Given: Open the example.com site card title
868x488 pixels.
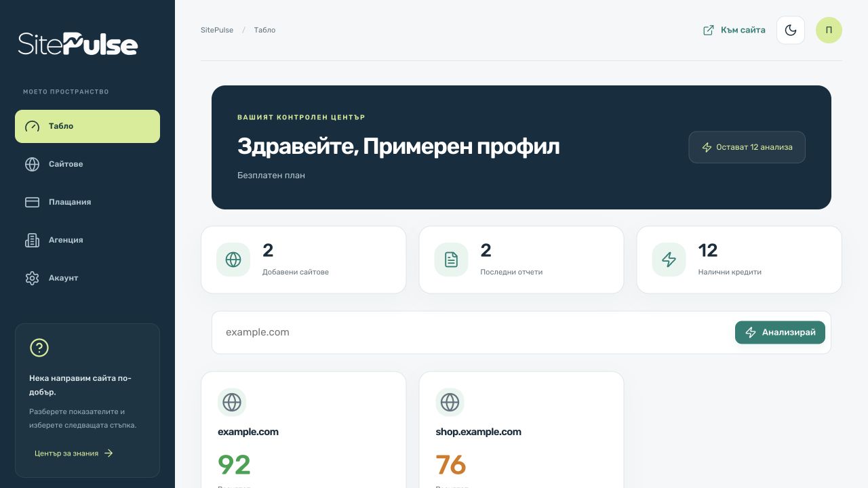Looking at the screenshot, I should 248,432.
